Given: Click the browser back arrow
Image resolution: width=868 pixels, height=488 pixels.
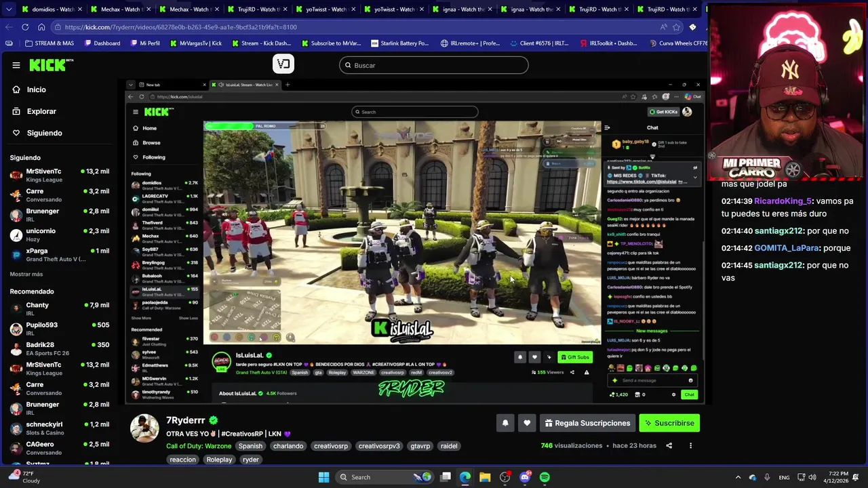Looking at the screenshot, I should pyautogui.click(x=9, y=27).
